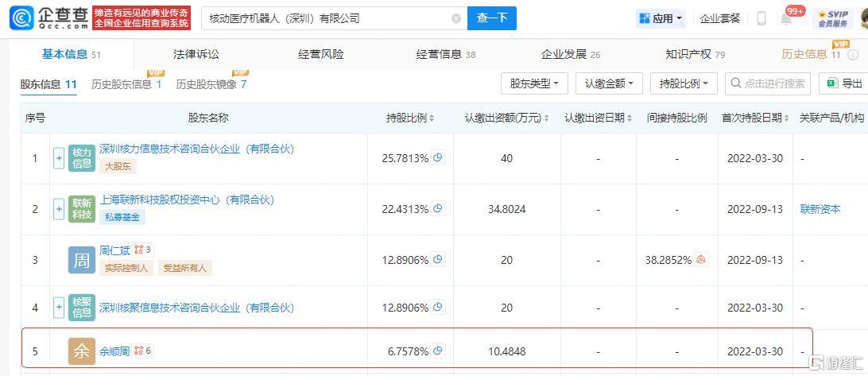868x376 pixels.
Task: Click the 导出 export button
Action: (x=845, y=83)
